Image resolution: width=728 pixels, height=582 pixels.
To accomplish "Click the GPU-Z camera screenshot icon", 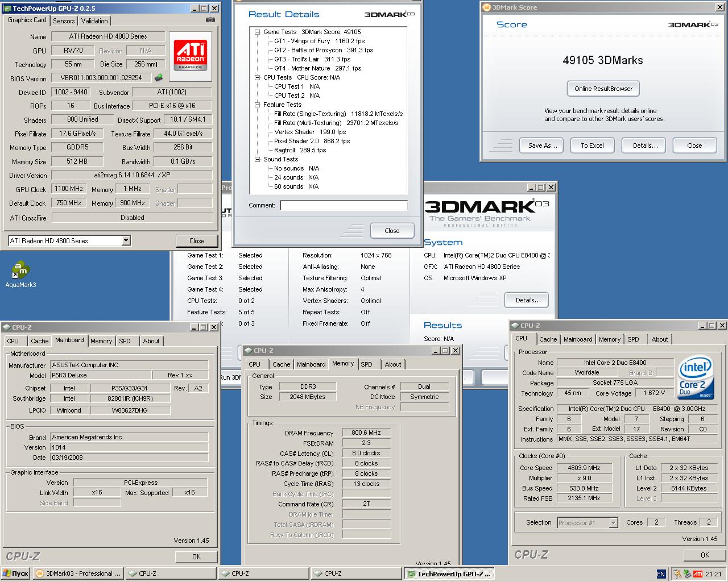I will [210, 20].
